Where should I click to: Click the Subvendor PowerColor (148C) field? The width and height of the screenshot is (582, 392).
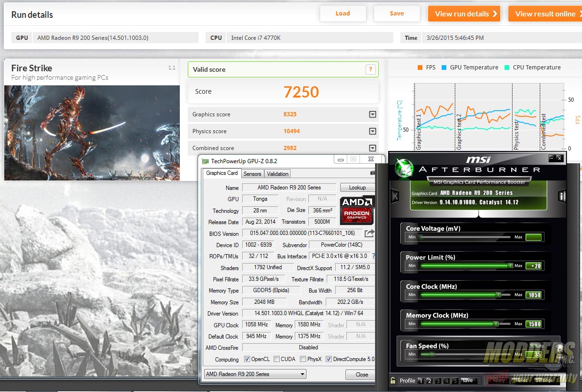342,245
